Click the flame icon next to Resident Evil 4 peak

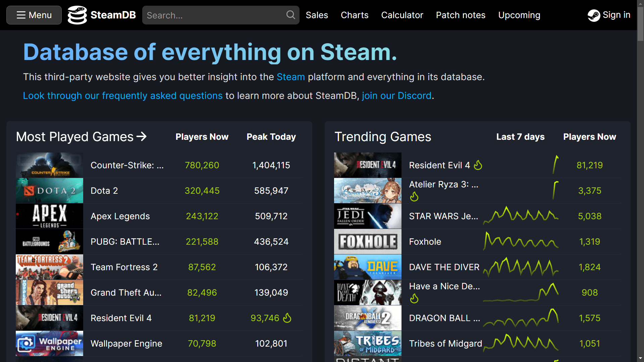287,318
